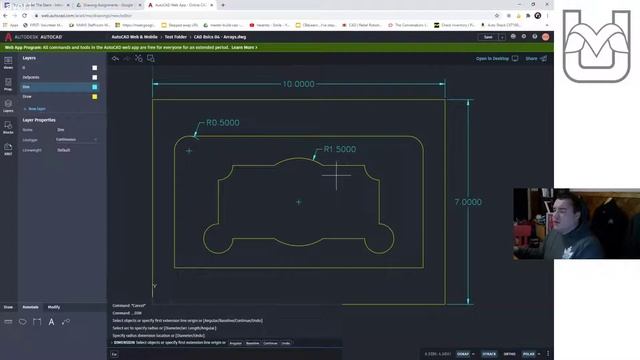Image resolution: width=640 pixels, height=360 pixels.
Task: Click Defpoints layer white color swatch
Action: coord(95,77)
